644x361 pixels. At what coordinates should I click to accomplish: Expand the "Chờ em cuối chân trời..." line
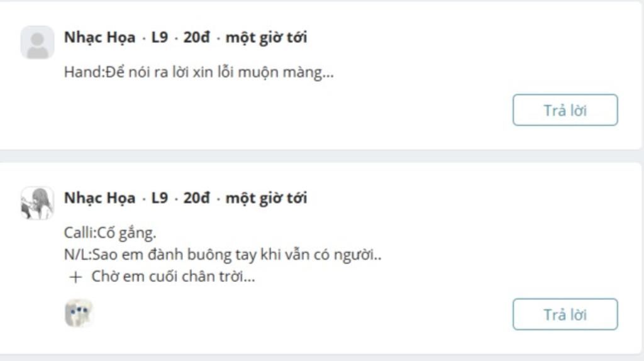click(x=173, y=276)
